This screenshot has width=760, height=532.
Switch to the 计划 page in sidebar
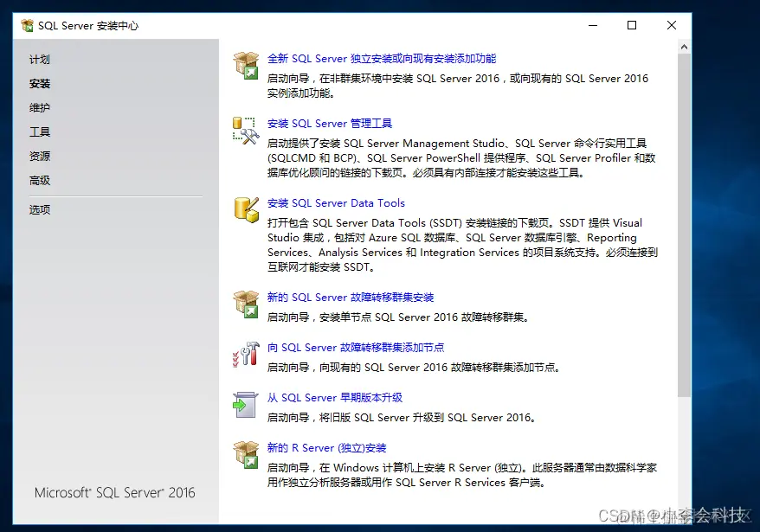(40, 60)
